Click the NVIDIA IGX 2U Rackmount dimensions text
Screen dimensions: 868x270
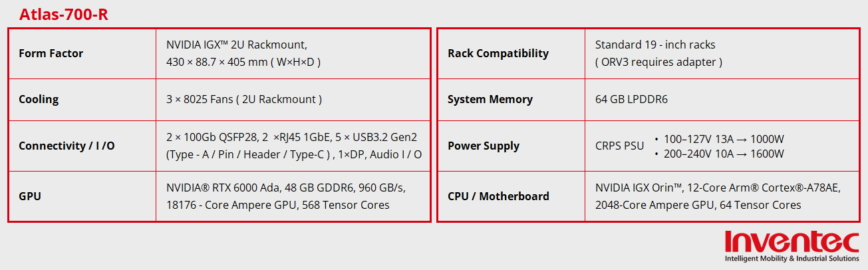coord(243,53)
